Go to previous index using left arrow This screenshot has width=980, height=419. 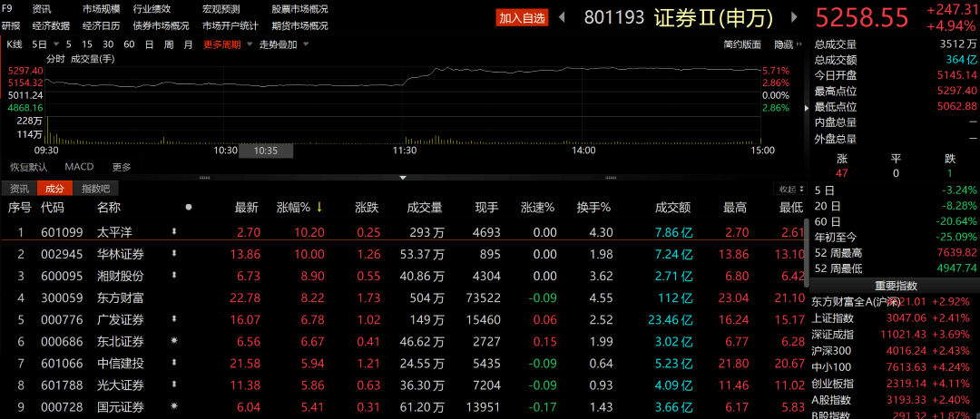point(562,17)
